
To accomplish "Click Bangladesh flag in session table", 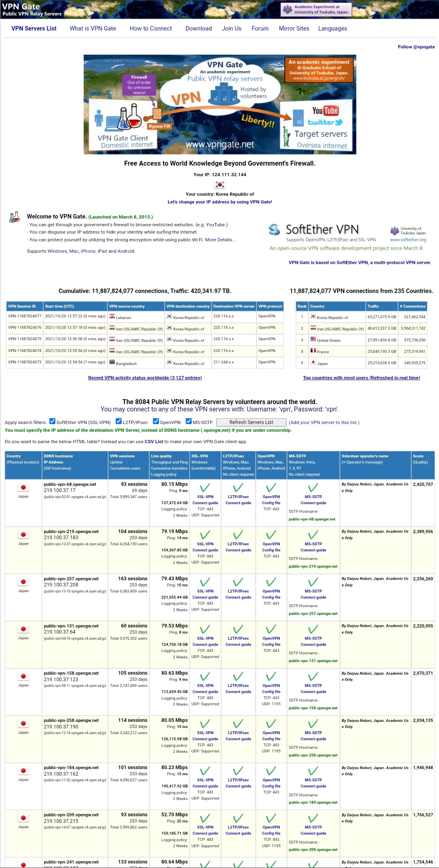I will point(112,362).
